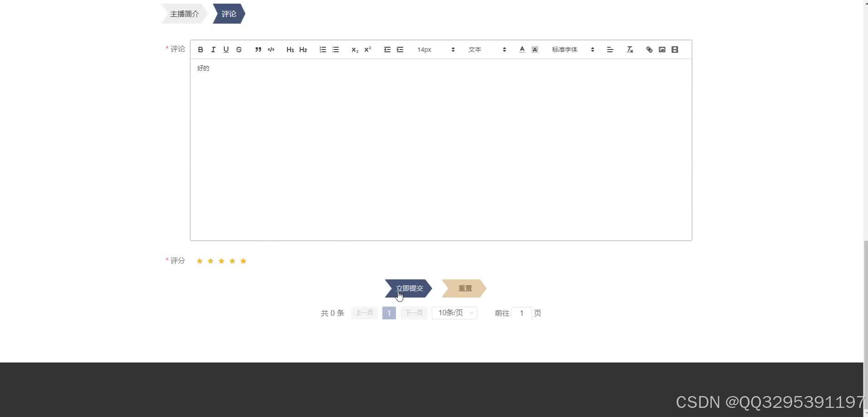Underline the comment text
Screen dimensions: 868x417
click(226, 50)
